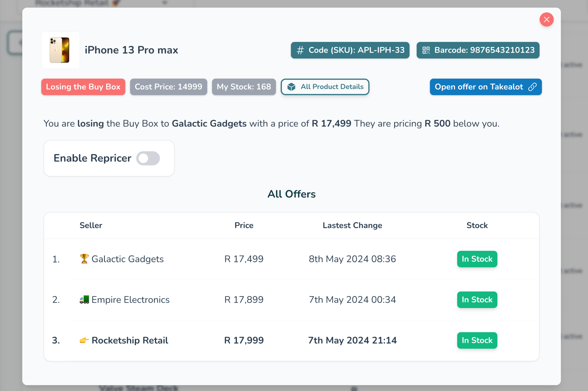Click the Rocketship Retail In Stock badge
This screenshot has width=588, height=391.
[x=477, y=340]
